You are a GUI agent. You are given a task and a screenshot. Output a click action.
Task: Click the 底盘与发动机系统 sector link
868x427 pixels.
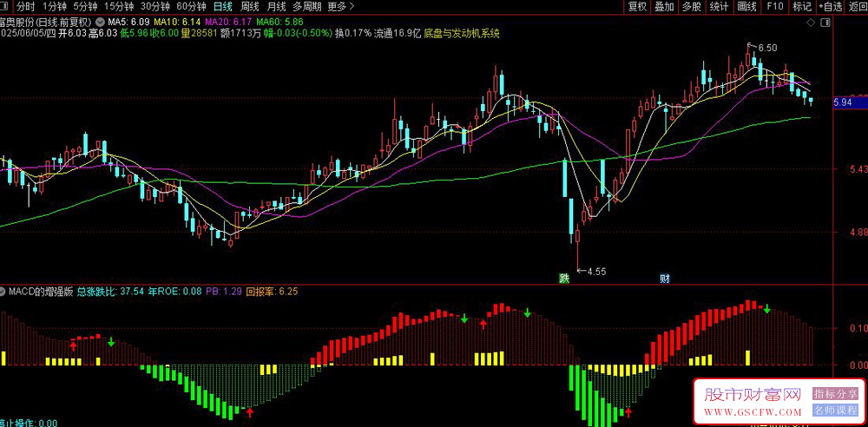(x=462, y=33)
